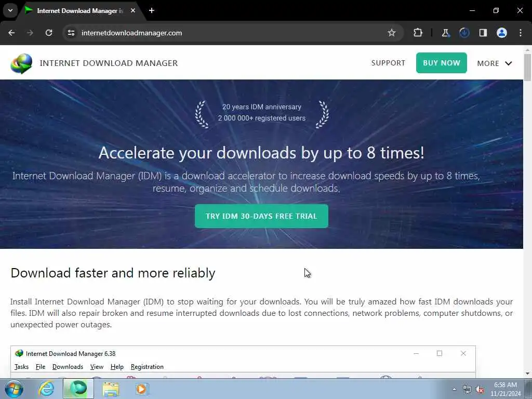This screenshot has height=399, width=532.
Task: Open the Windows Start menu
Action: (14, 389)
